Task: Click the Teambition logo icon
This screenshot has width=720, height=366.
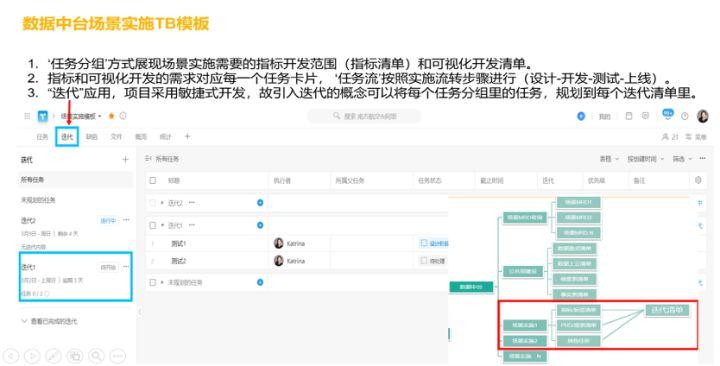Action: pyautogui.click(x=43, y=116)
